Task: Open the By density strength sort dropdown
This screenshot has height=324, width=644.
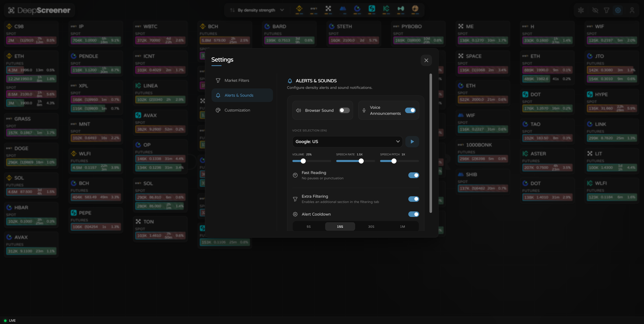Action: point(257,10)
